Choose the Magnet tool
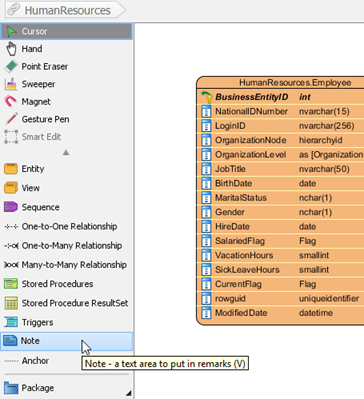 click(67, 102)
